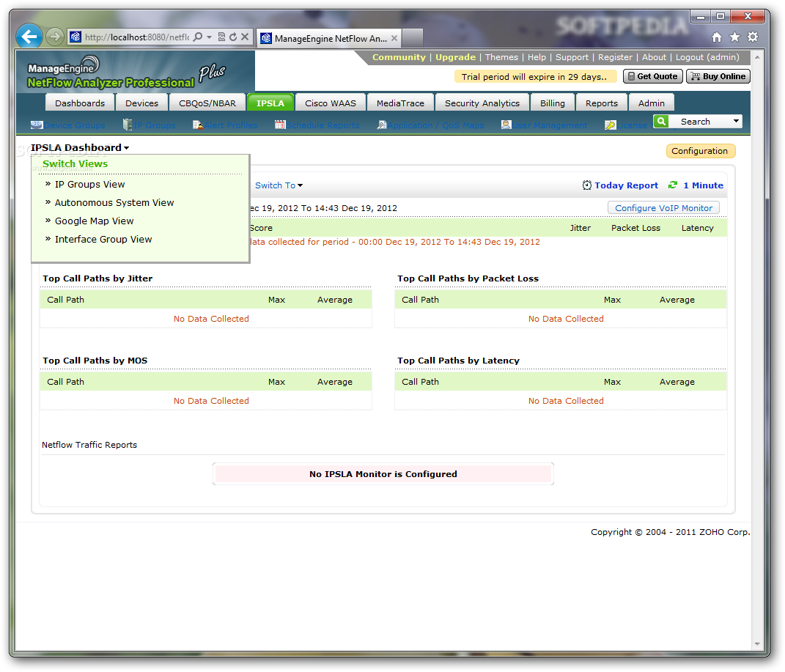Image resolution: width=785 pixels, height=672 pixels.
Task: Expand the Switch To dropdown
Action: (279, 185)
